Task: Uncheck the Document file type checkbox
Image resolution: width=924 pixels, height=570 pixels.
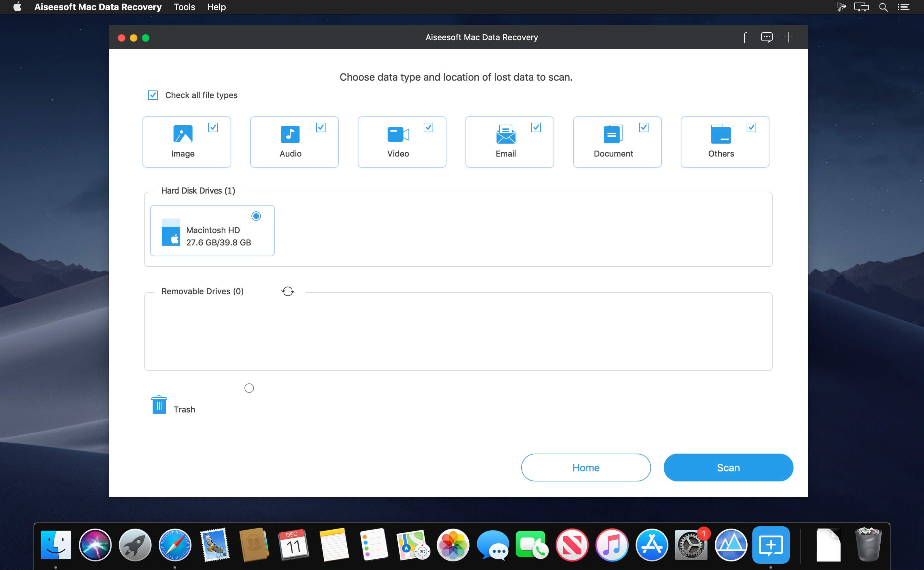Action: [x=644, y=127]
